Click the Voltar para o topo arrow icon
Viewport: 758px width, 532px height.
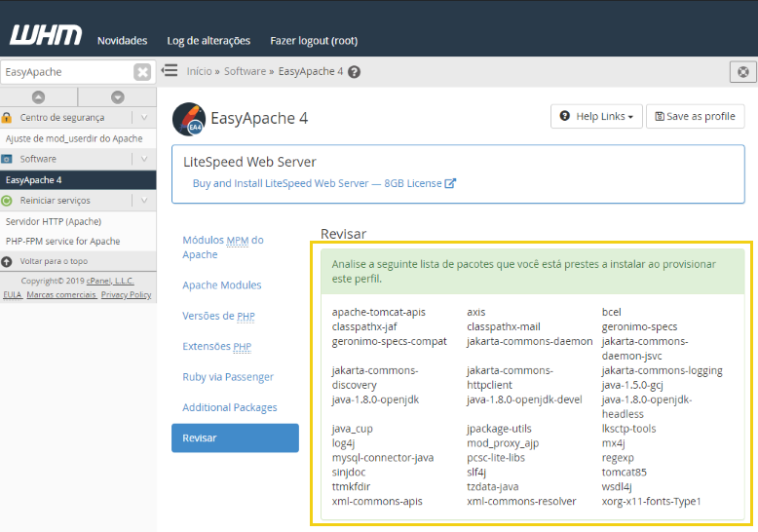[x=7, y=262]
